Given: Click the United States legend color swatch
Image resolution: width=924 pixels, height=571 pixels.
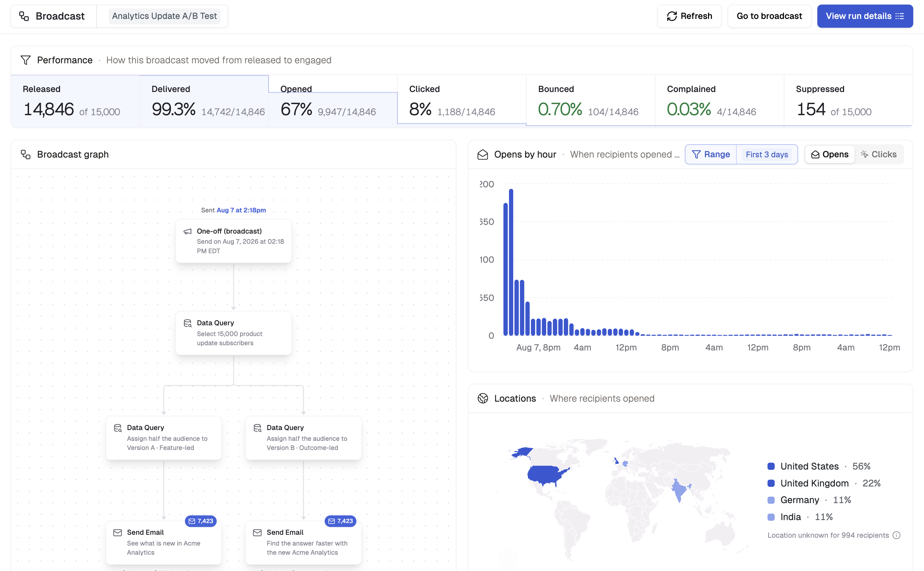Looking at the screenshot, I should click(771, 466).
